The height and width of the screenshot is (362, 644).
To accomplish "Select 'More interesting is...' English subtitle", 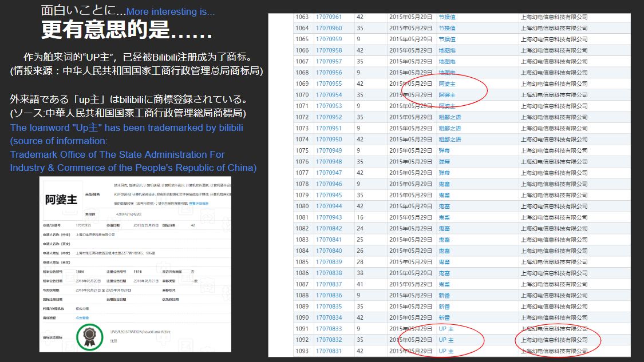I will coord(171,11).
